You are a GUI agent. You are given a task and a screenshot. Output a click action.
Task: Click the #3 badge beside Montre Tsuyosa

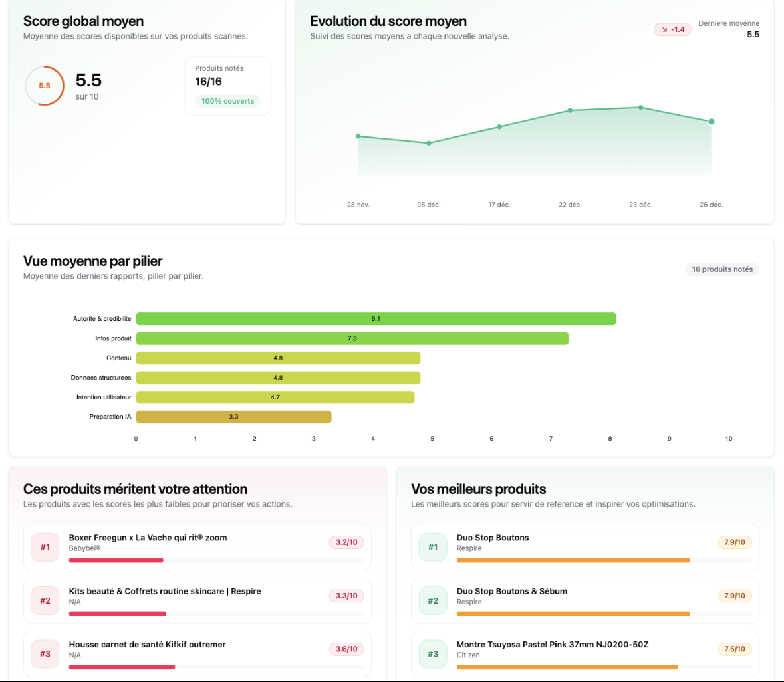pyautogui.click(x=433, y=654)
